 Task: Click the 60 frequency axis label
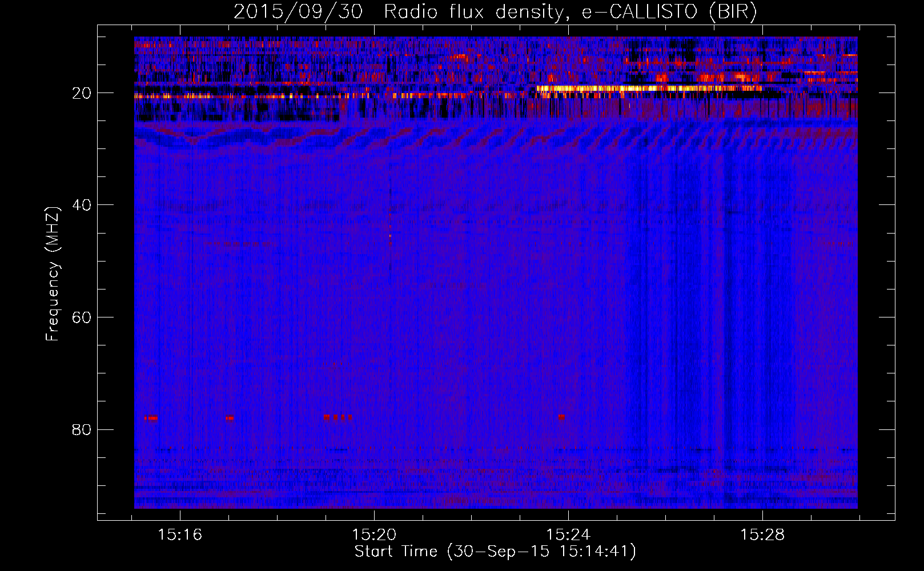(x=82, y=317)
